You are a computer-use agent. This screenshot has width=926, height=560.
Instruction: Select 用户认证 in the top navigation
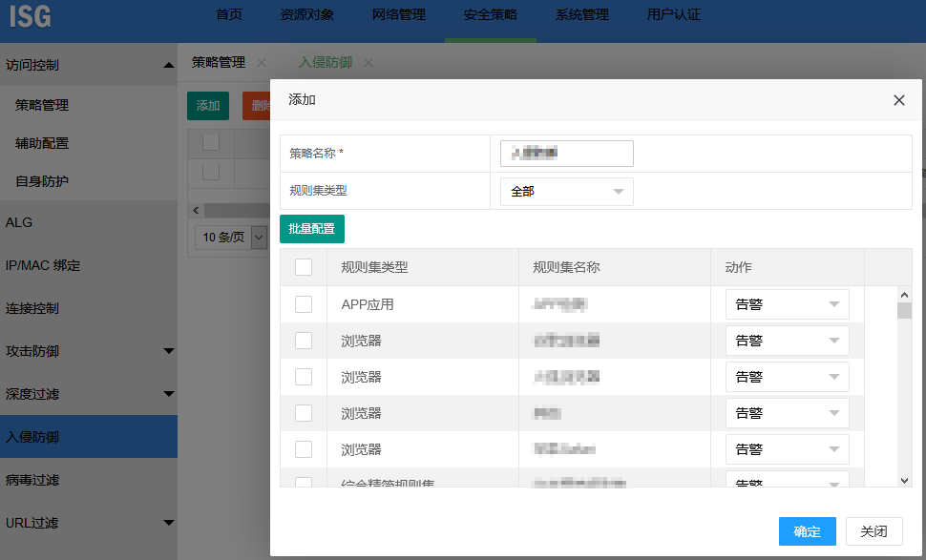[673, 15]
